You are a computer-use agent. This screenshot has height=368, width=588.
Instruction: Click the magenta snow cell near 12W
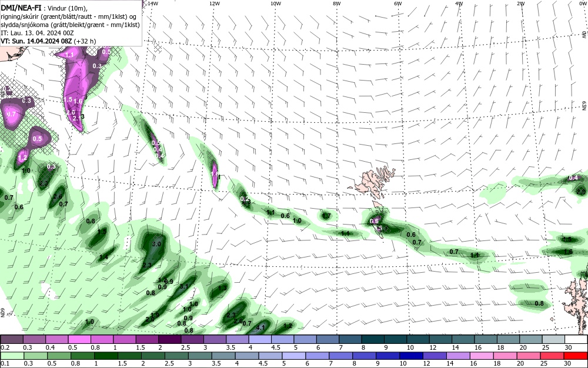(x=215, y=174)
